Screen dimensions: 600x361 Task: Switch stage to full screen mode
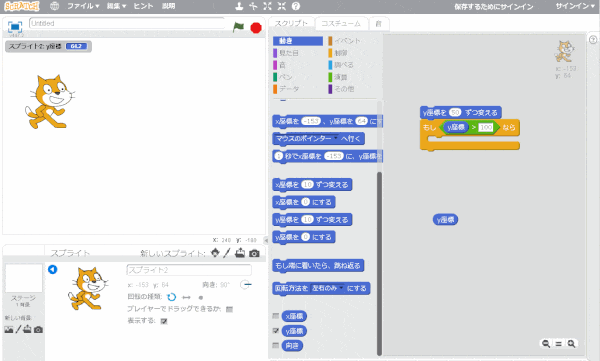coord(15,27)
